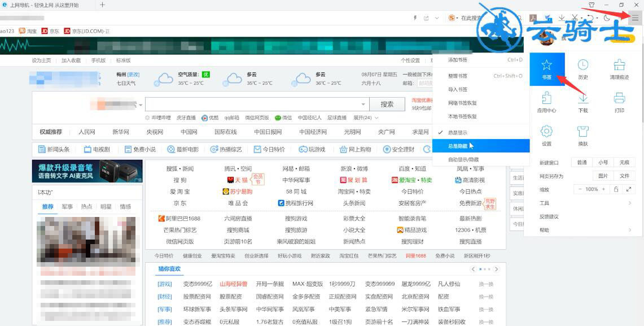Open new 小号 window button
The width and height of the screenshot is (644, 326).
coord(603,162)
